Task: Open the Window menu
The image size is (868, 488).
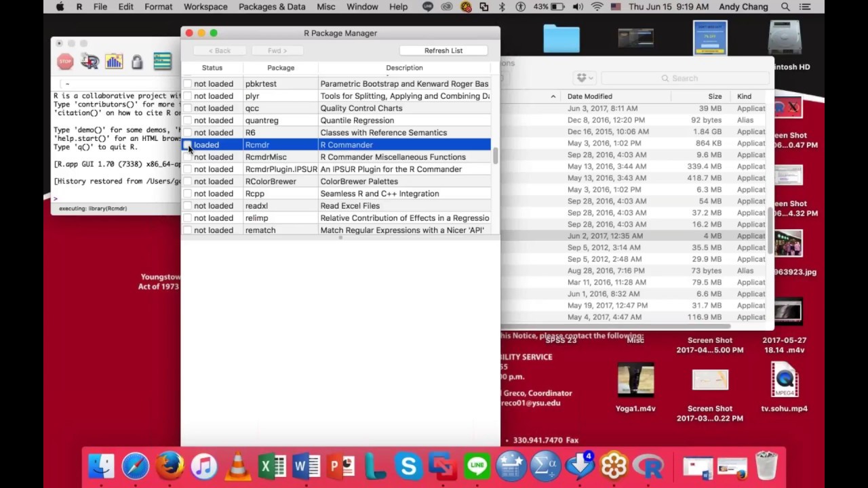Action: (363, 7)
